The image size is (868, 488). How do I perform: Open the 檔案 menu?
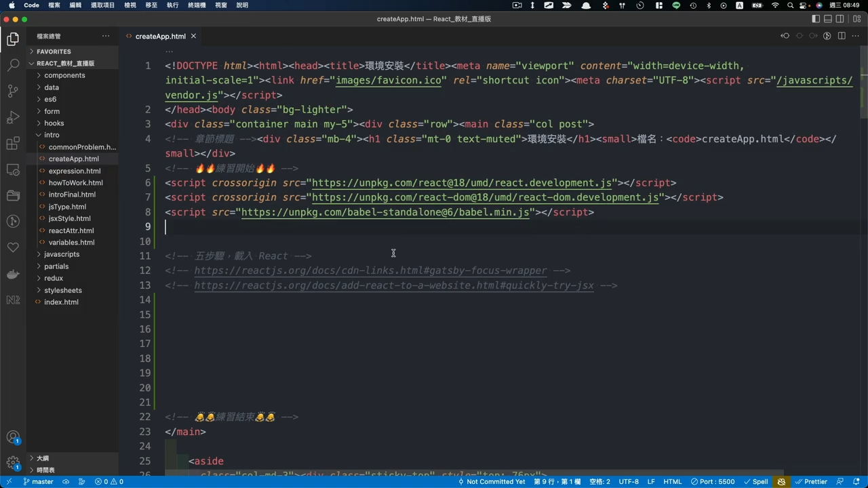tap(54, 5)
